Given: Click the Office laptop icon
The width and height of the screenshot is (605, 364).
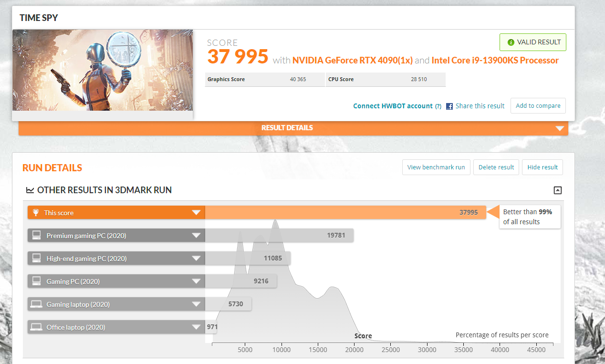Looking at the screenshot, I should point(36,327).
